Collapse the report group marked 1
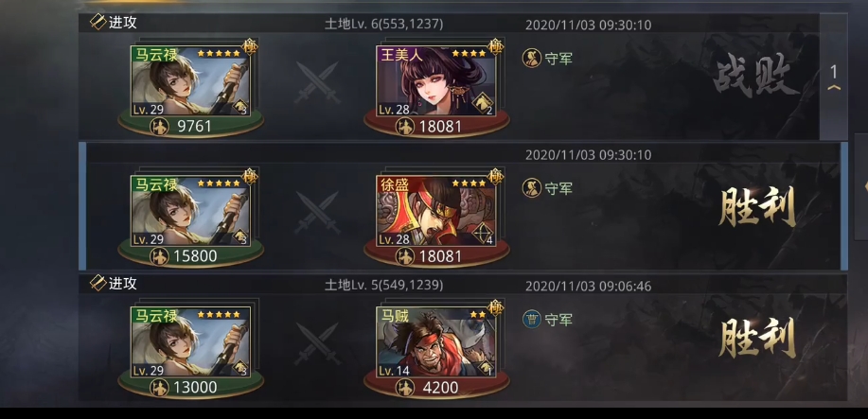 point(834,78)
